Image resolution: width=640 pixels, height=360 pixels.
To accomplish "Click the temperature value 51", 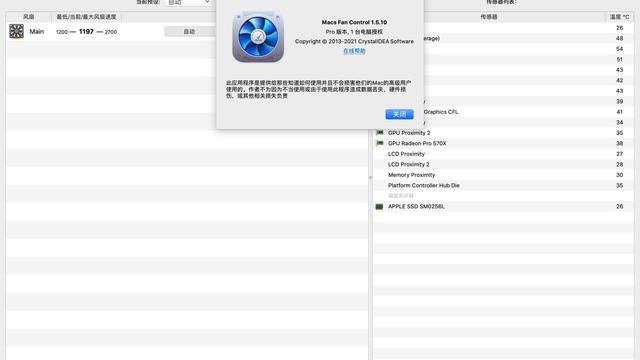I will pos(619,59).
